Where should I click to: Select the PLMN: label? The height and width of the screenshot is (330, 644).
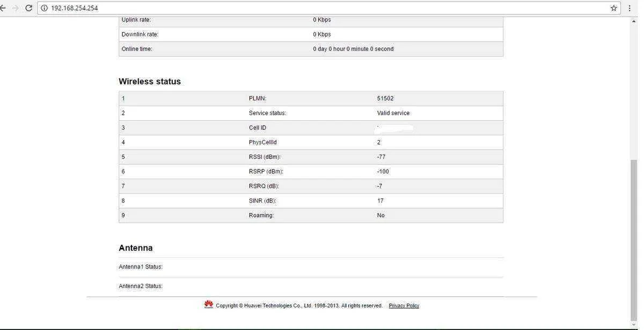(x=258, y=99)
